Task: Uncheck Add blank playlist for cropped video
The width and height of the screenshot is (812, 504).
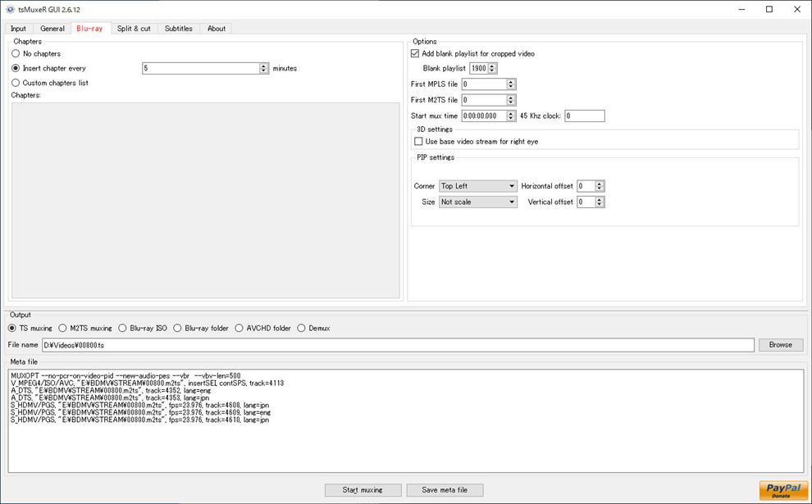Action: [415, 54]
